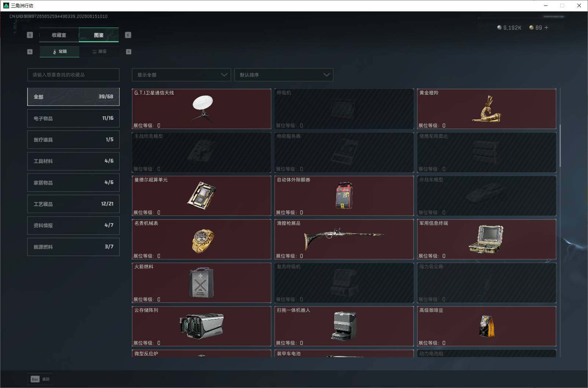Select the 常规 sub-tab
This screenshot has width=588, height=388.
[59, 52]
